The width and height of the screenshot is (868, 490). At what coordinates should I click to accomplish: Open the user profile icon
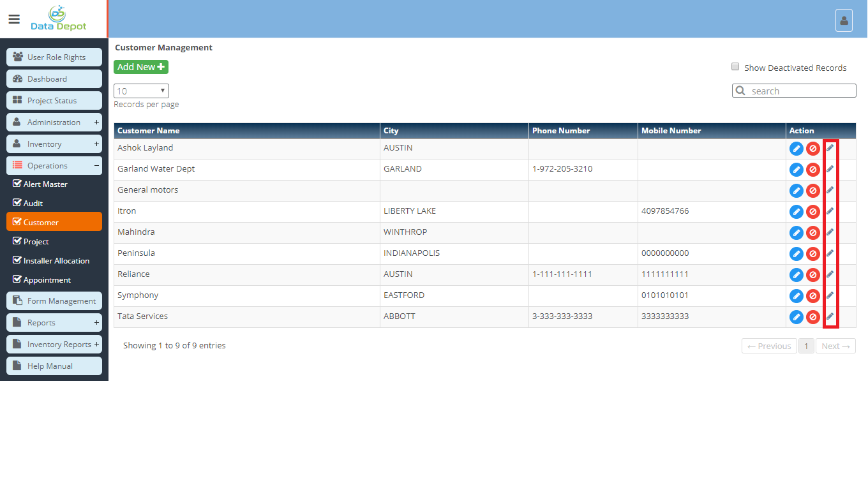844,20
